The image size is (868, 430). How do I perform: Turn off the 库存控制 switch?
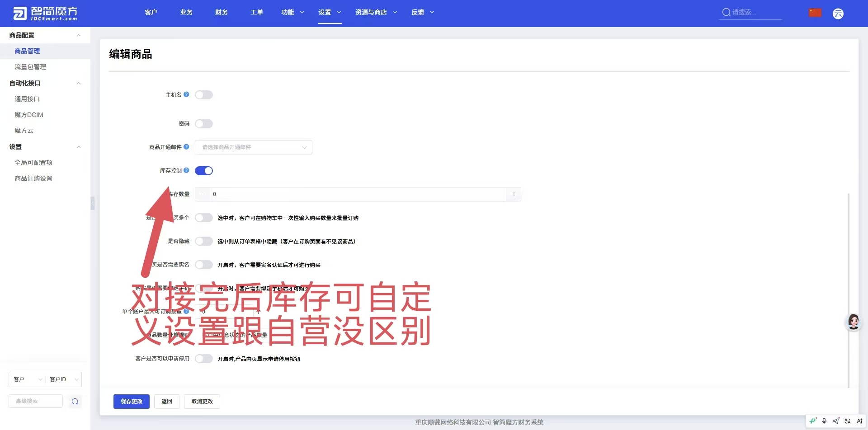pos(204,171)
